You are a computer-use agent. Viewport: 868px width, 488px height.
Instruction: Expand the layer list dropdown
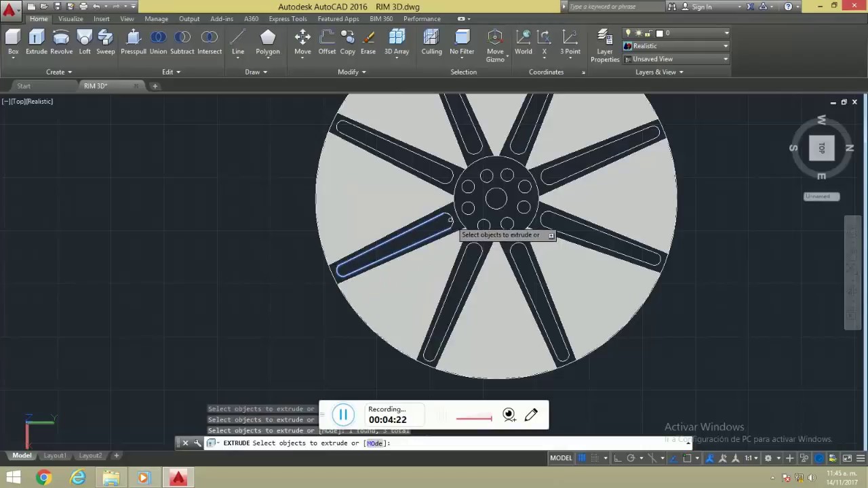tap(726, 33)
